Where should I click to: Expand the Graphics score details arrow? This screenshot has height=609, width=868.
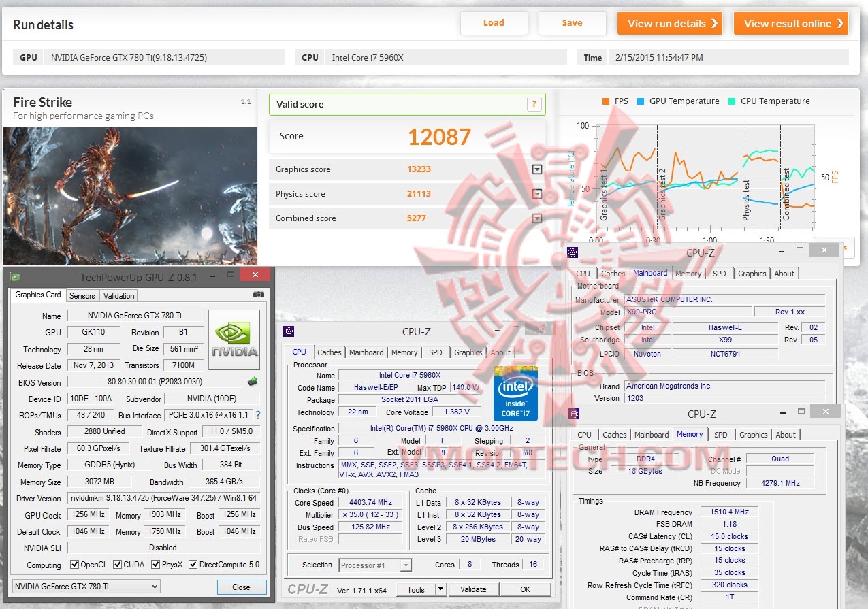tap(536, 169)
